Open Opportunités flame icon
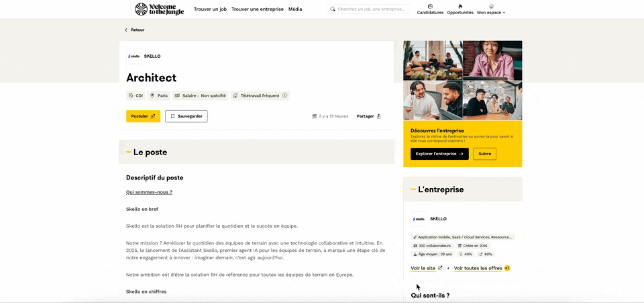This screenshot has width=644, height=303. (460, 6)
